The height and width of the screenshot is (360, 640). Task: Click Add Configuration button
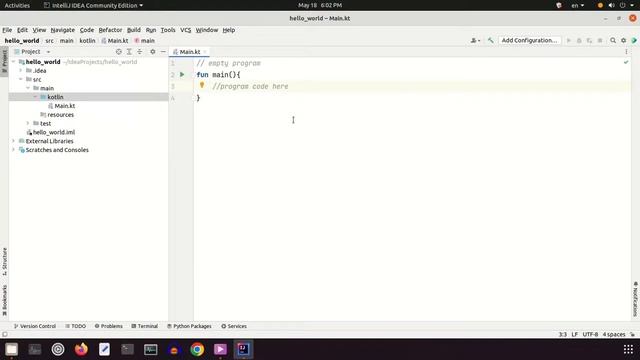[529, 40]
